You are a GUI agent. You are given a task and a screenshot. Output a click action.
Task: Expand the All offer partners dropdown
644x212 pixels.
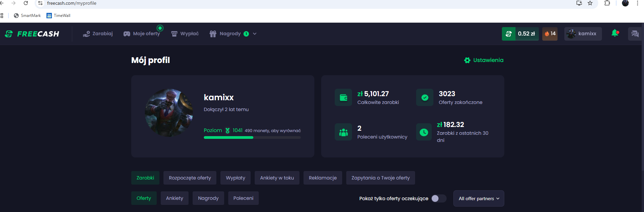coord(479,198)
